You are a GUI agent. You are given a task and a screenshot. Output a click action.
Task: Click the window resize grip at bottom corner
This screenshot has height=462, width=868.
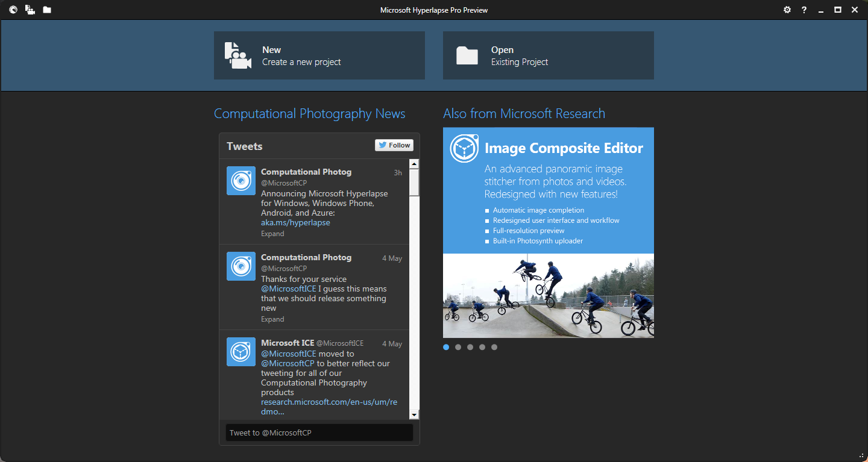(861, 455)
